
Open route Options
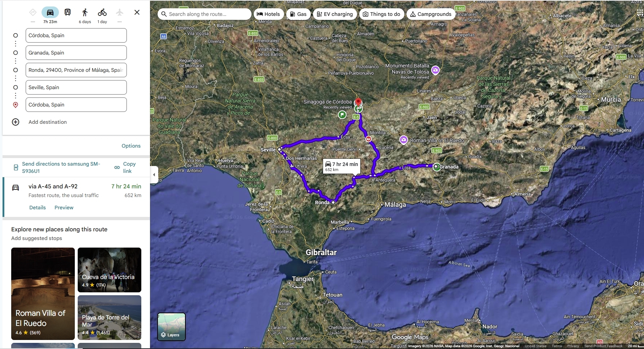point(131,146)
